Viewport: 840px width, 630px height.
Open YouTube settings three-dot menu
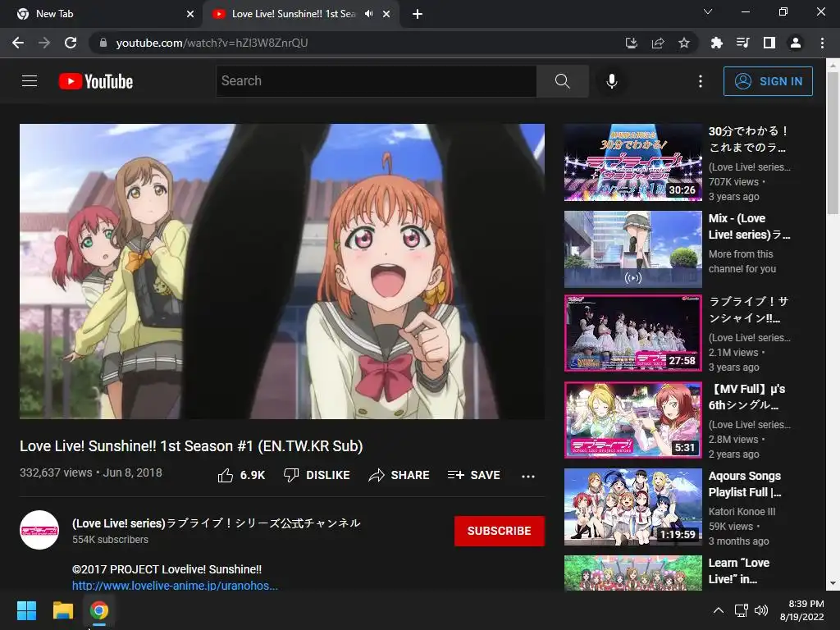[701, 81]
